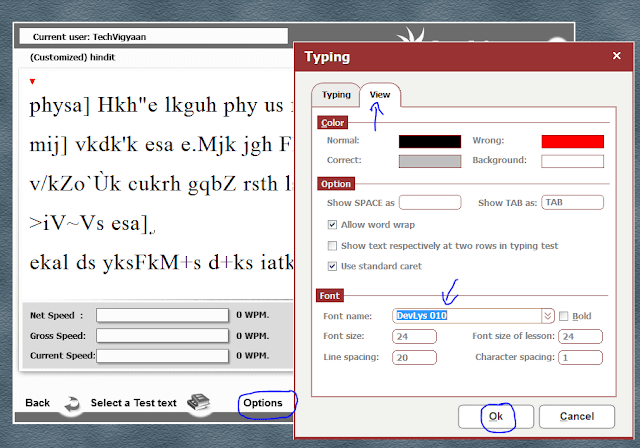The image size is (640, 448).
Task: Pick the Wrong text color swatch
Action: pos(572,141)
